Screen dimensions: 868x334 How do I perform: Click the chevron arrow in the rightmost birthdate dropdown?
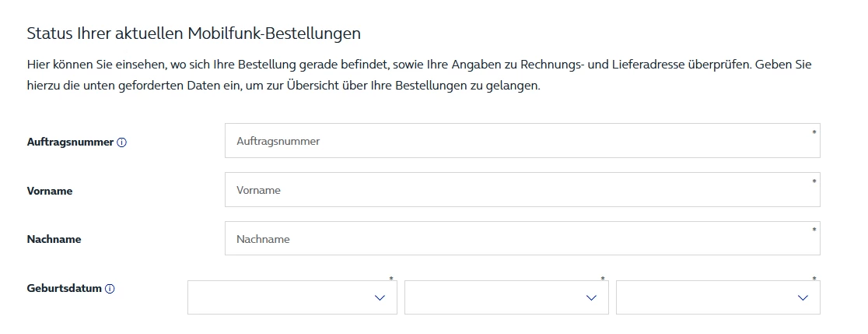pos(803,297)
